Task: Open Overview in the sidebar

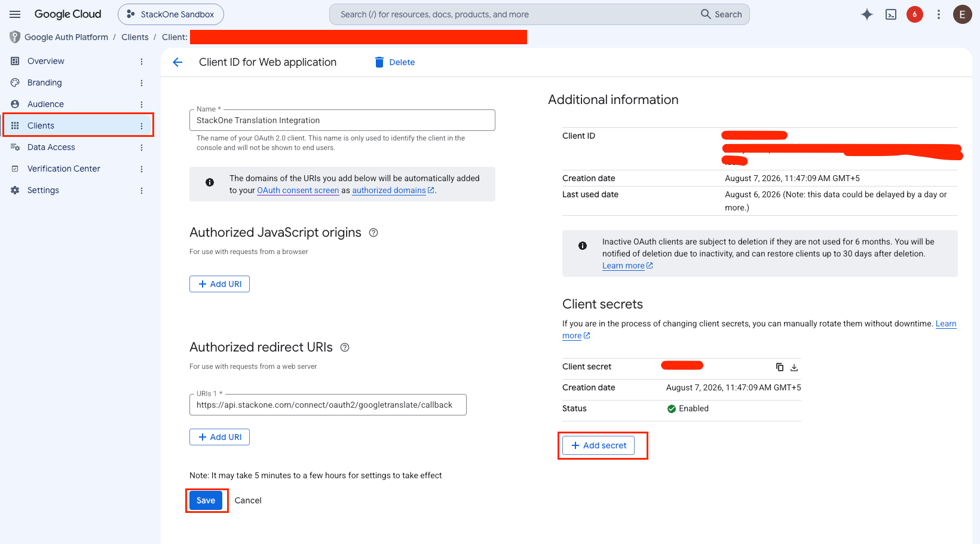Action: coord(45,61)
